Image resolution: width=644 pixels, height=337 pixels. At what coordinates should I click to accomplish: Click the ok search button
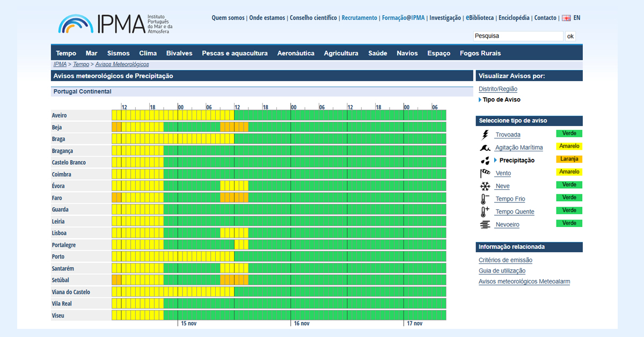570,36
